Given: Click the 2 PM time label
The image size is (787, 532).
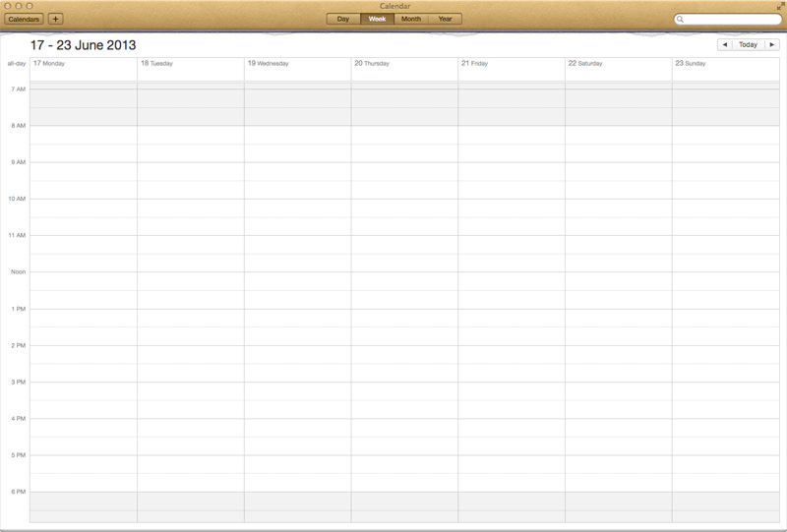Looking at the screenshot, I should (x=19, y=346).
